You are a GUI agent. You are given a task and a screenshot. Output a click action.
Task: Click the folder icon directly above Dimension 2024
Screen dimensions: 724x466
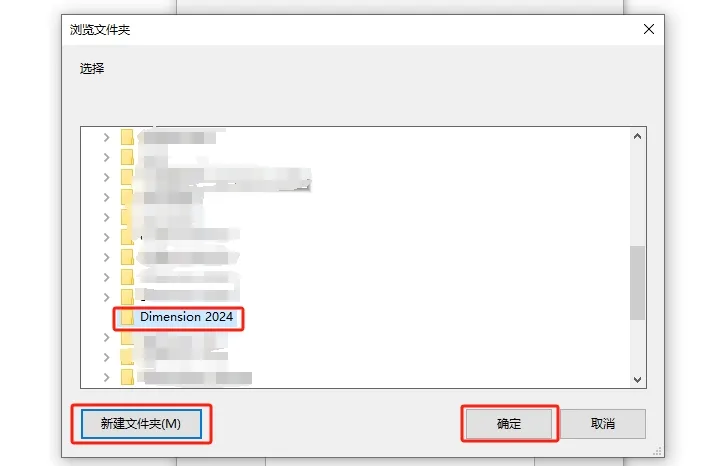[127, 297]
